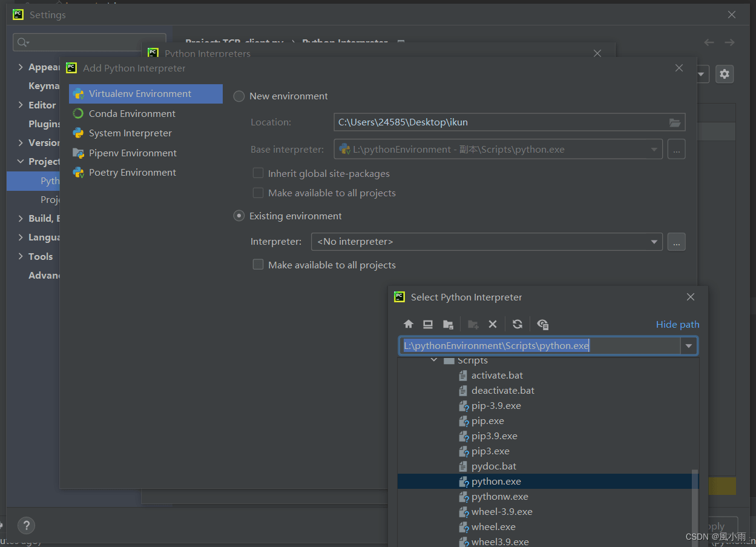This screenshot has width=756, height=547.
Task: Expand the Languages section in Settings
Action: pyautogui.click(x=21, y=237)
